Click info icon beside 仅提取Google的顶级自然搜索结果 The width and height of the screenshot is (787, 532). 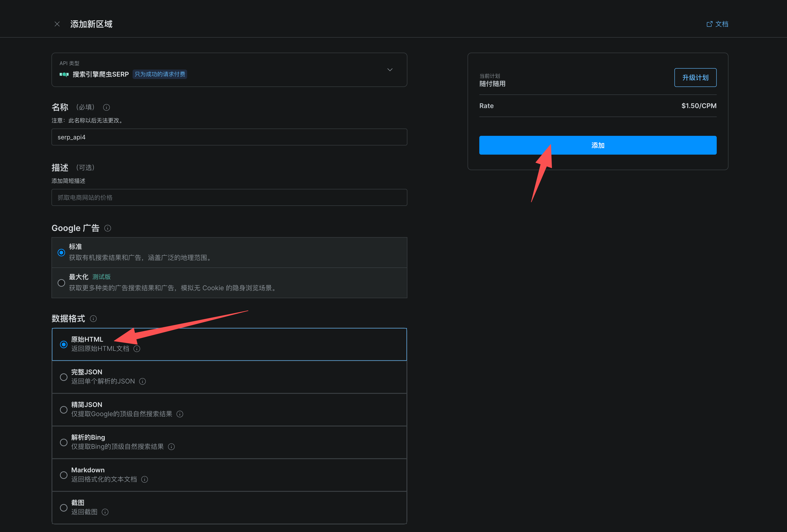click(180, 414)
